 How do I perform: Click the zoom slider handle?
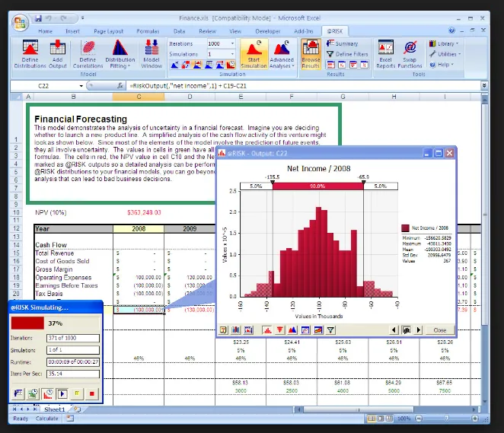tap(446, 419)
